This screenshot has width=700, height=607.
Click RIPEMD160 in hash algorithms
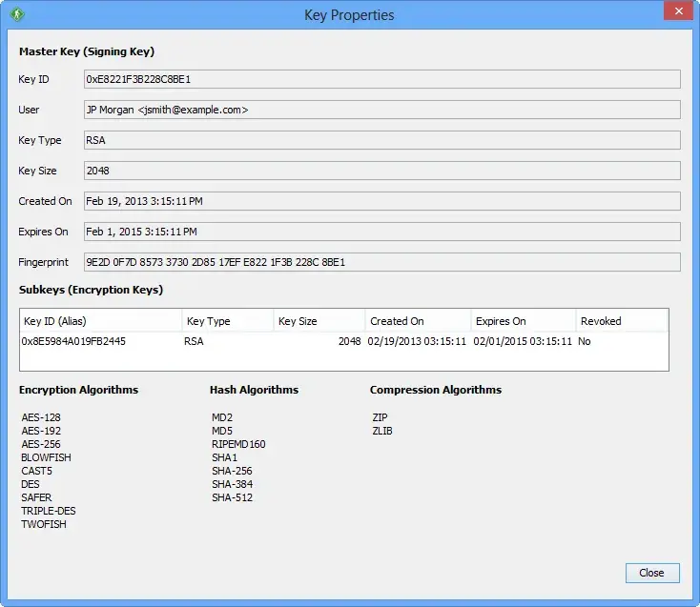(238, 444)
